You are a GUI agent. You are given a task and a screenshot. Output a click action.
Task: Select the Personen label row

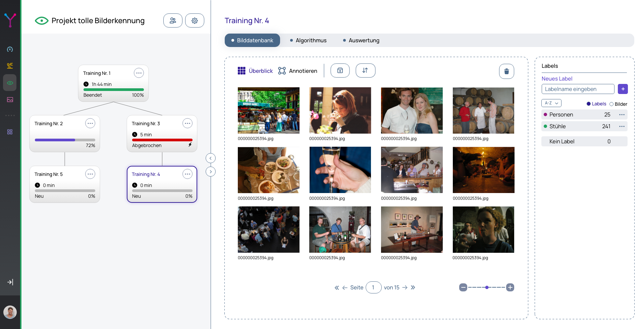[x=584, y=114]
